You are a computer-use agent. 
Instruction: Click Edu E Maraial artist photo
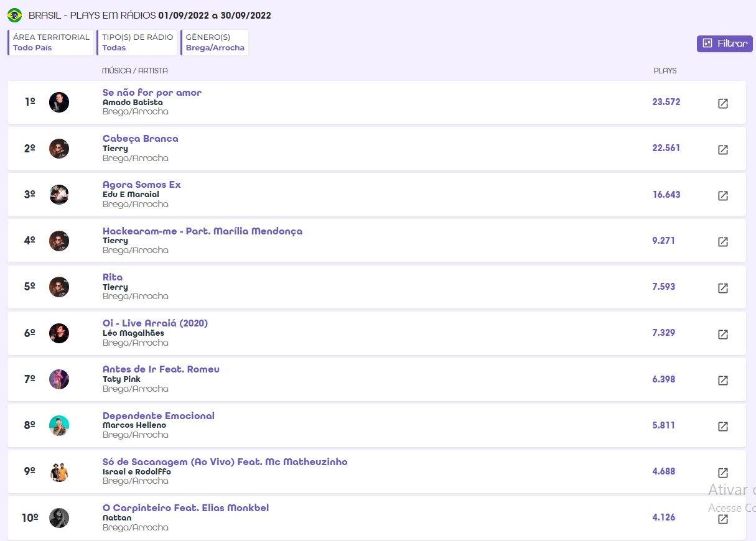pos(59,195)
